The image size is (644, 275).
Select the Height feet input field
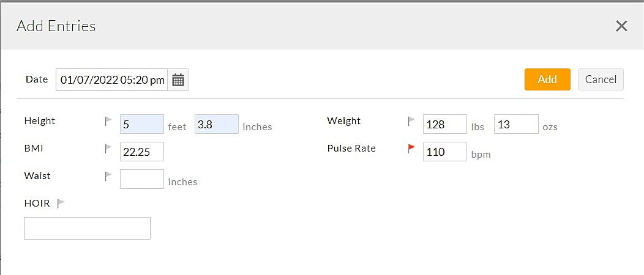coord(142,124)
